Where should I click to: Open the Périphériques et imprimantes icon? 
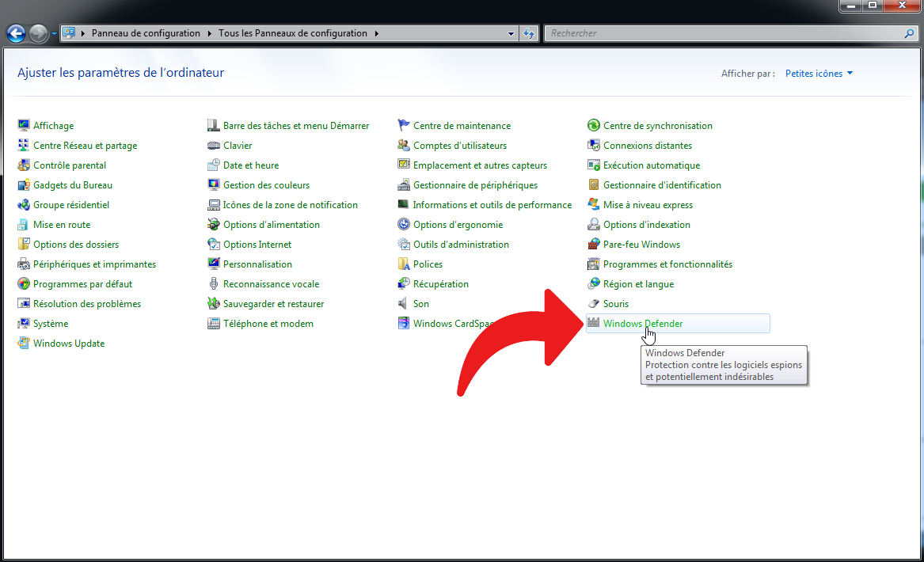coord(24,264)
